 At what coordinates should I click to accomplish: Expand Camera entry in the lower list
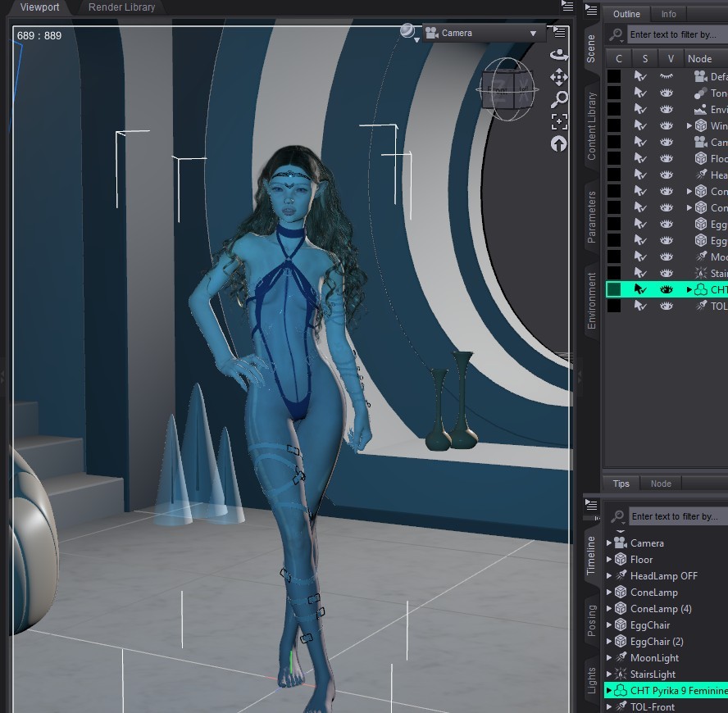[x=608, y=543]
